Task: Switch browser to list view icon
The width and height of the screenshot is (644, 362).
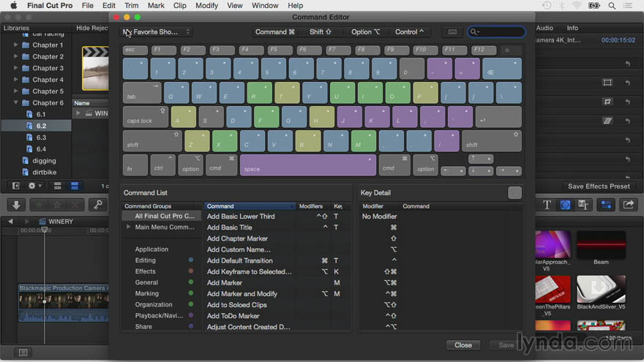Action: (75, 186)
